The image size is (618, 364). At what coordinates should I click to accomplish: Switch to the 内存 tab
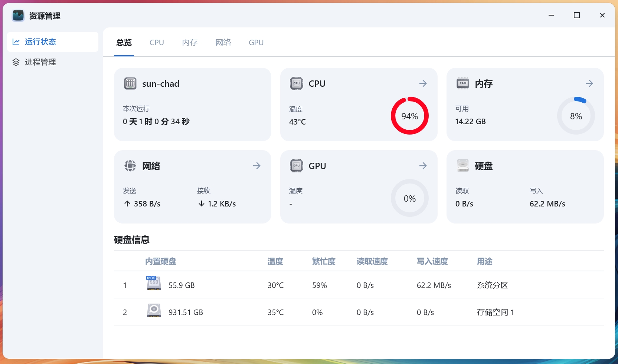190,42
